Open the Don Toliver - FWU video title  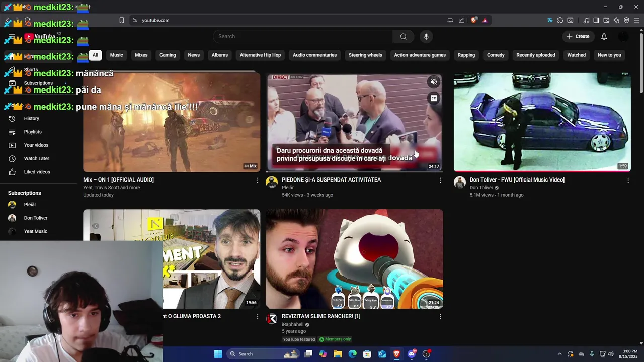[x=517, y=180]
